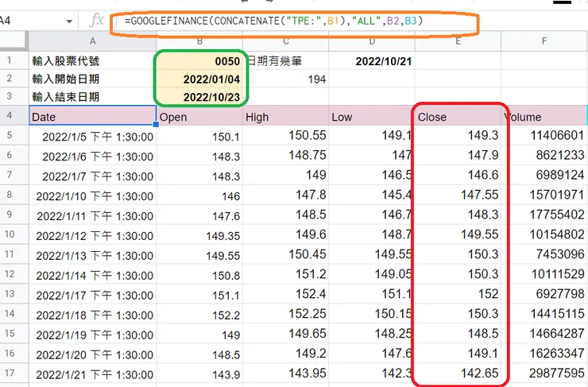Viewport: 588px width, 387px height.
Task: Click cell 2022/10/21
Action: [372, 60]
